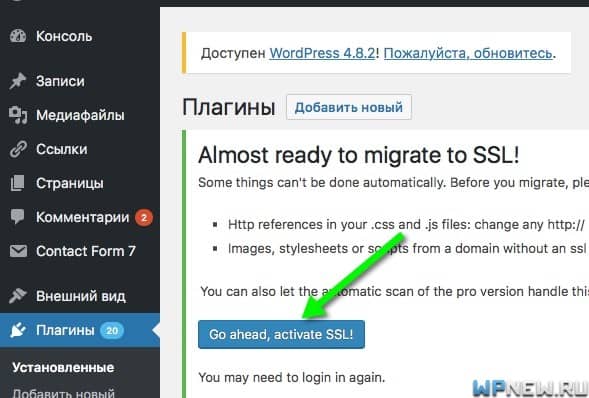
Task: Click the Внешний вид paintbrush icon
Action: (x=18, y=296)
